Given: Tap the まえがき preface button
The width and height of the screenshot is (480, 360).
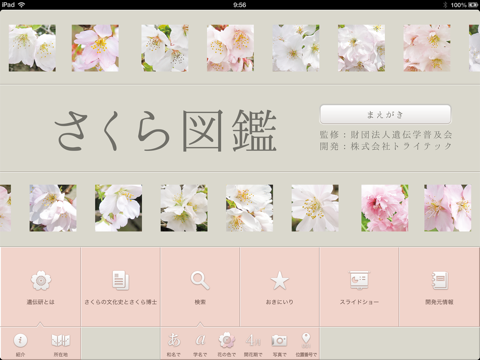Looking at the screenshot, I should tap(385, 115).
